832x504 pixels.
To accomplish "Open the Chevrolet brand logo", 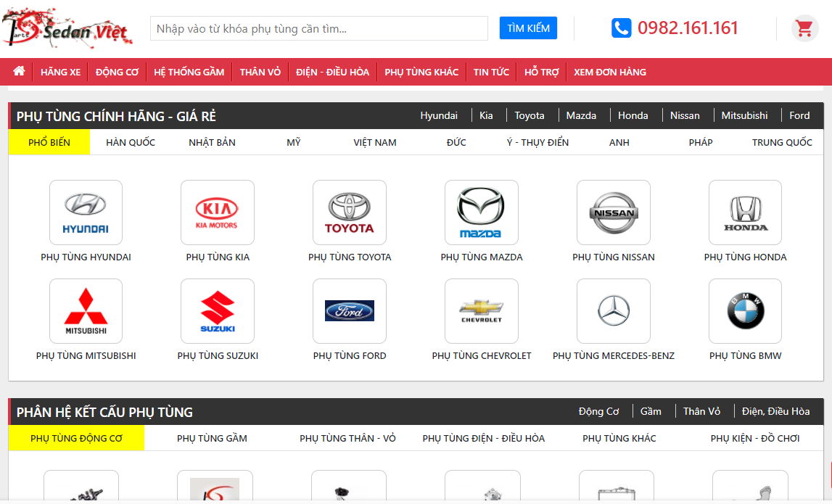I will coord(481,311).
